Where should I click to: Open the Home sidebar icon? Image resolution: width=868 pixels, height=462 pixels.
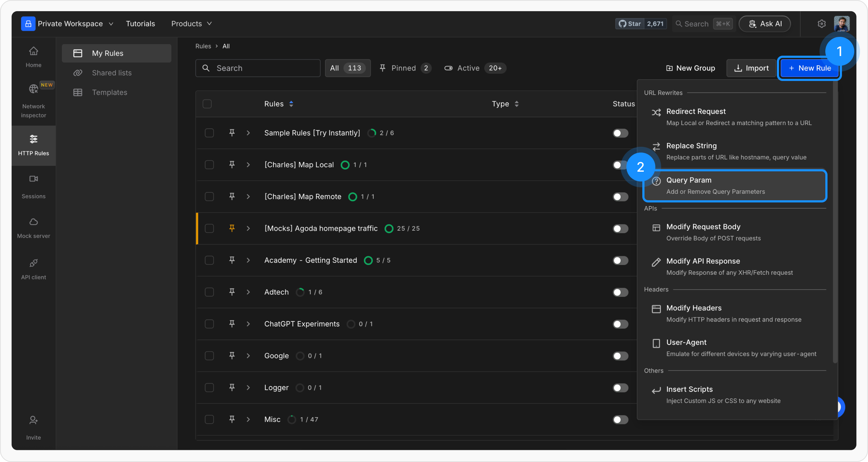(33, 51)
